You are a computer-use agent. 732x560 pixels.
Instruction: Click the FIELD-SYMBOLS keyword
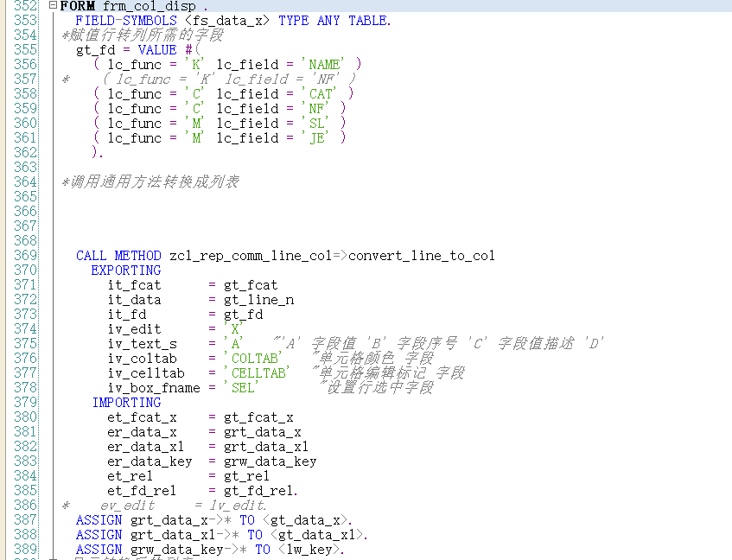click(126, 21)
